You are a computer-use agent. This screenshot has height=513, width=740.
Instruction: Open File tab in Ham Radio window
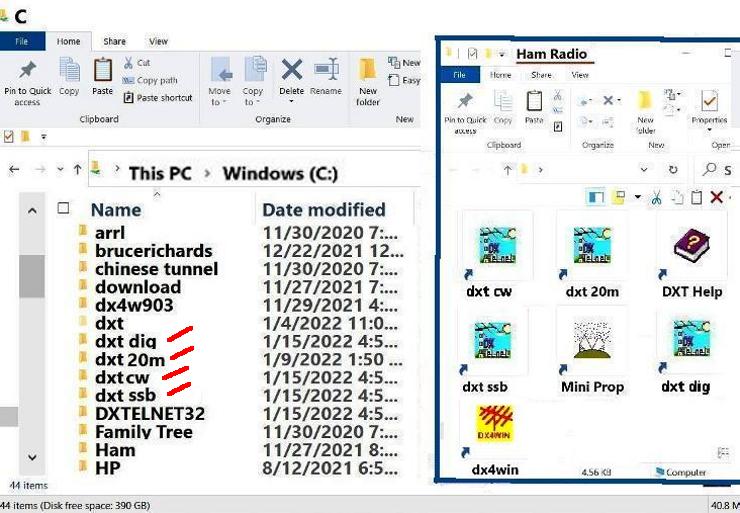click(x=460, y=75)
